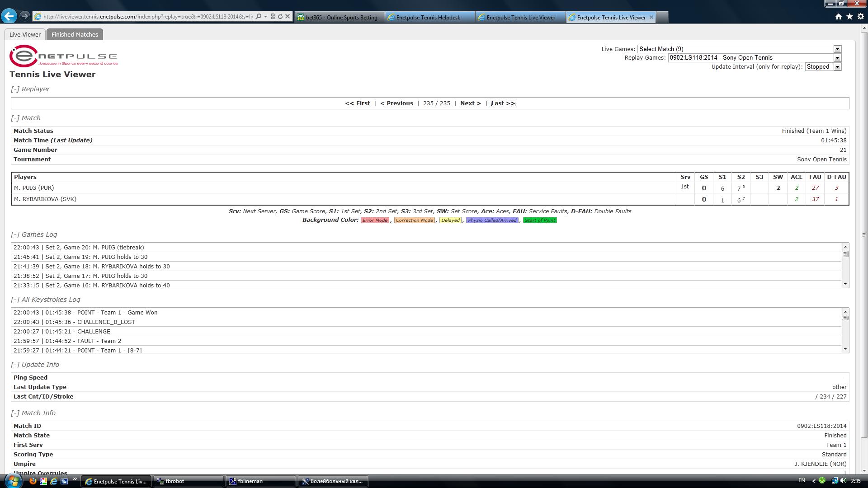The height and width of the screenshot is (488, 868).
Task: Jump to Last replay step
Action: point(503,103)
